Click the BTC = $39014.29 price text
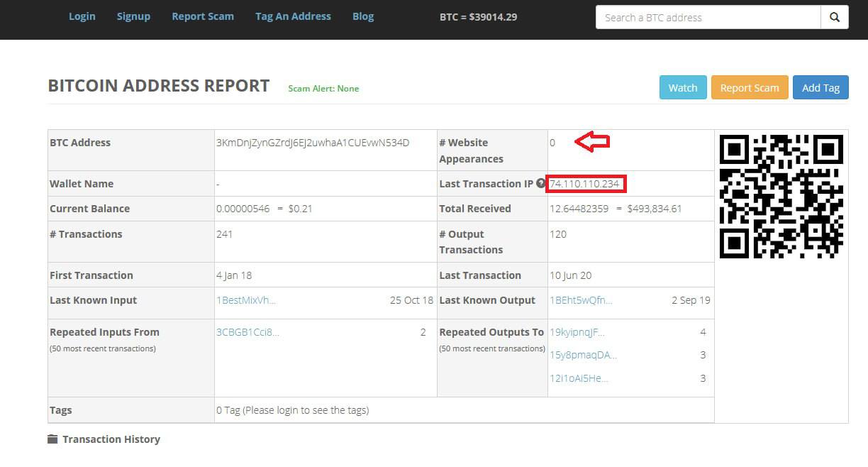The image size is (868, 467). pyautogui.click(x=478, y=16)
